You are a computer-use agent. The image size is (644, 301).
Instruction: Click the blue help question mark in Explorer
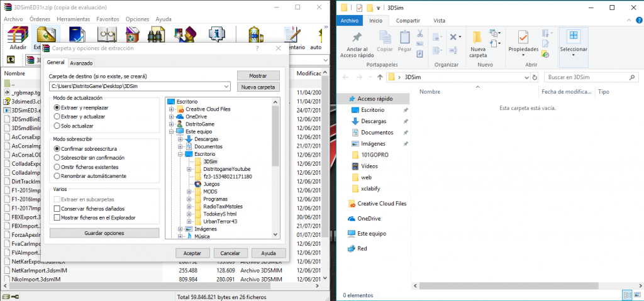pyautogui.click(x=639, y=21)
